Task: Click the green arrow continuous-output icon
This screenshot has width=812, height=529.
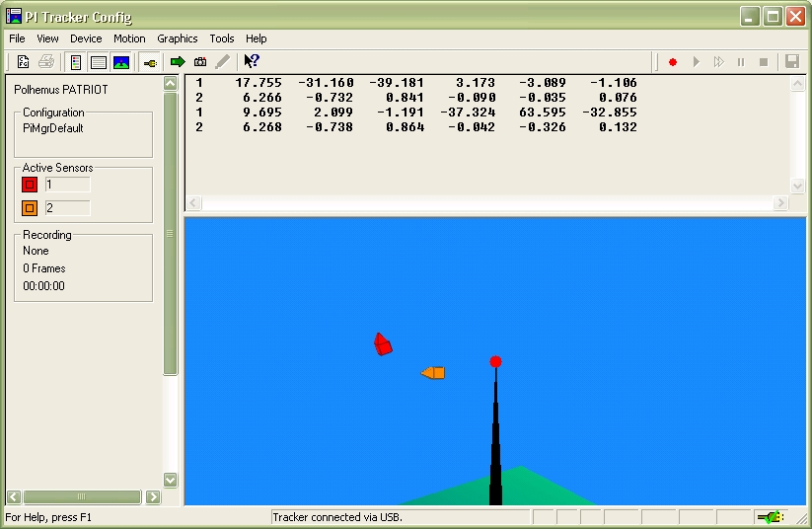Action: (178, 62)
